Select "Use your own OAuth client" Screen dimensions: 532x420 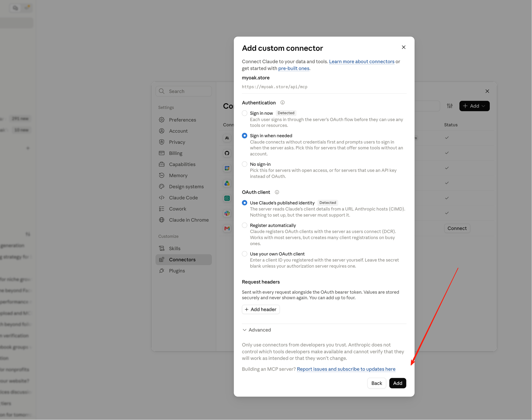tap(244, 254)
